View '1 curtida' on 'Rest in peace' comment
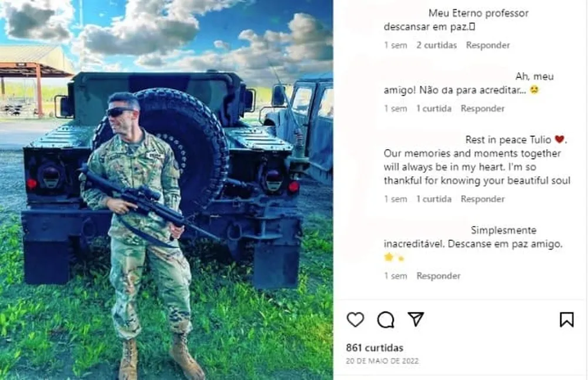 coord(434,199)
